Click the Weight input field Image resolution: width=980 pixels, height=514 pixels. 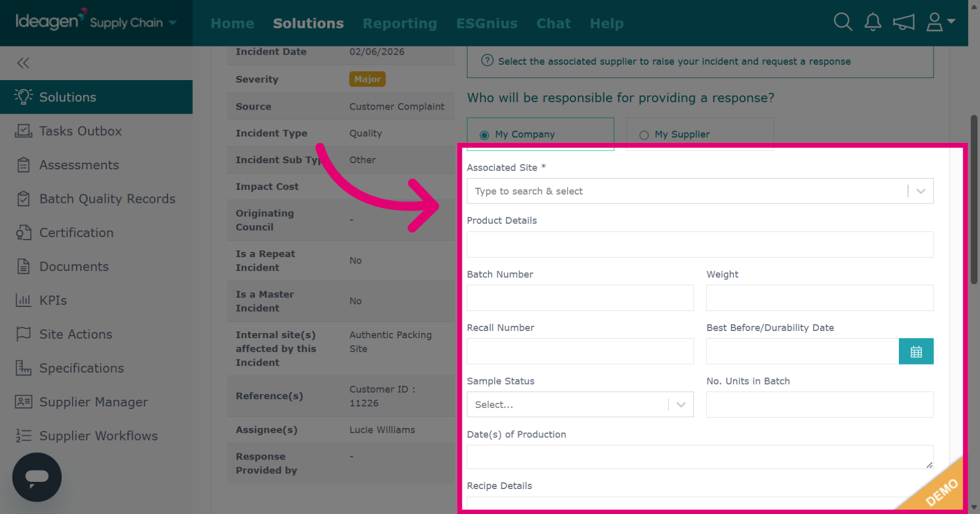(820, 298)
